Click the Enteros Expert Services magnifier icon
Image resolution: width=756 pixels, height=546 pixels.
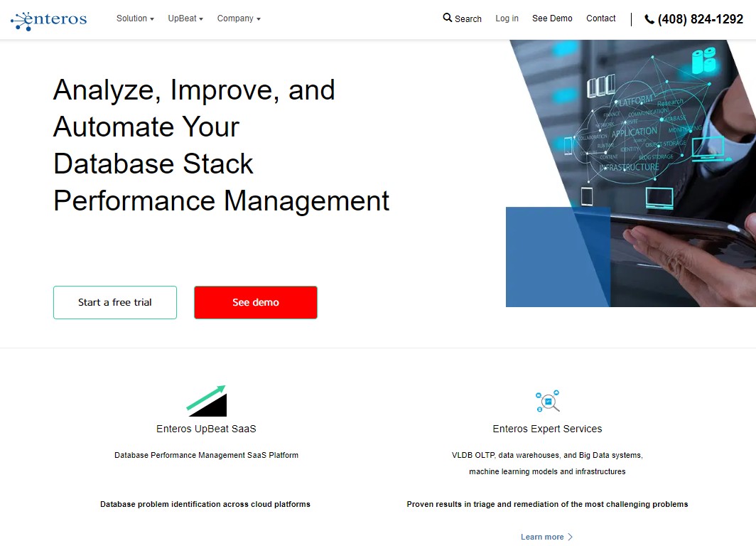tap(548, 401)
